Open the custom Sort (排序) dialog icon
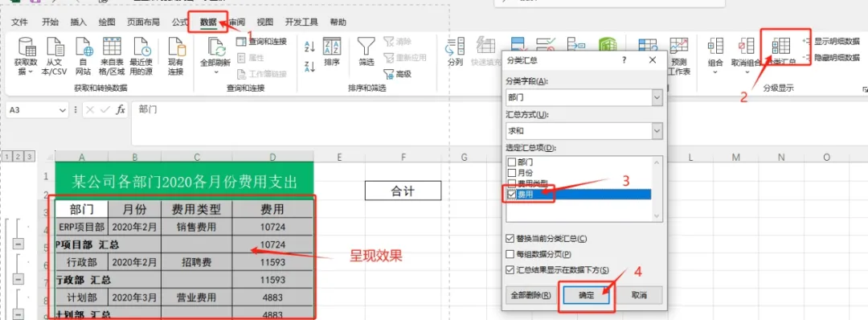 [x=332, y=46]
